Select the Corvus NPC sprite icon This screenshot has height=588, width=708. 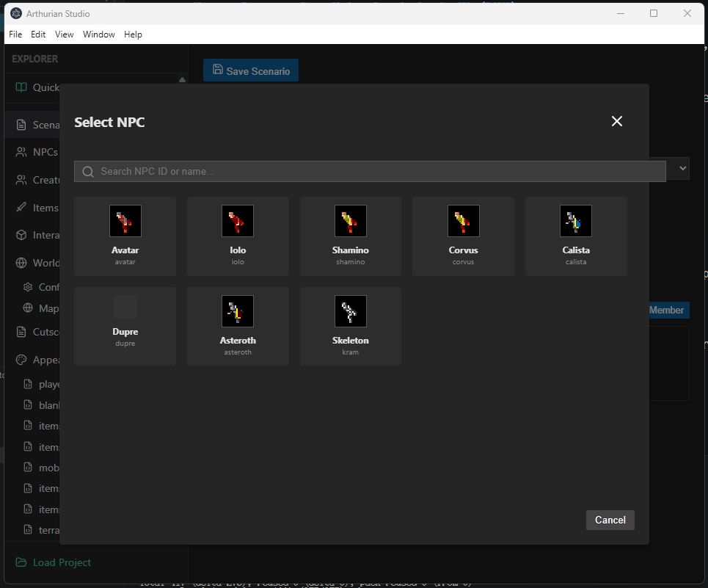tap(463, 221)
